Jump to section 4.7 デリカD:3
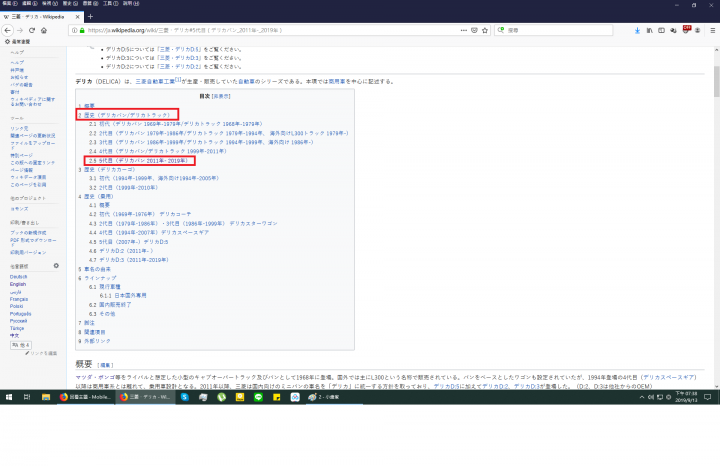 coord(129,260)
